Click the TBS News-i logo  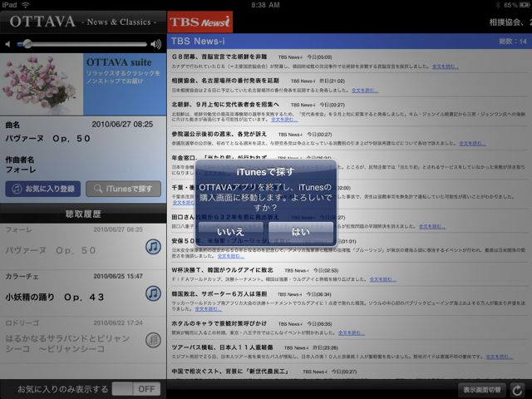tap(199, 22)
